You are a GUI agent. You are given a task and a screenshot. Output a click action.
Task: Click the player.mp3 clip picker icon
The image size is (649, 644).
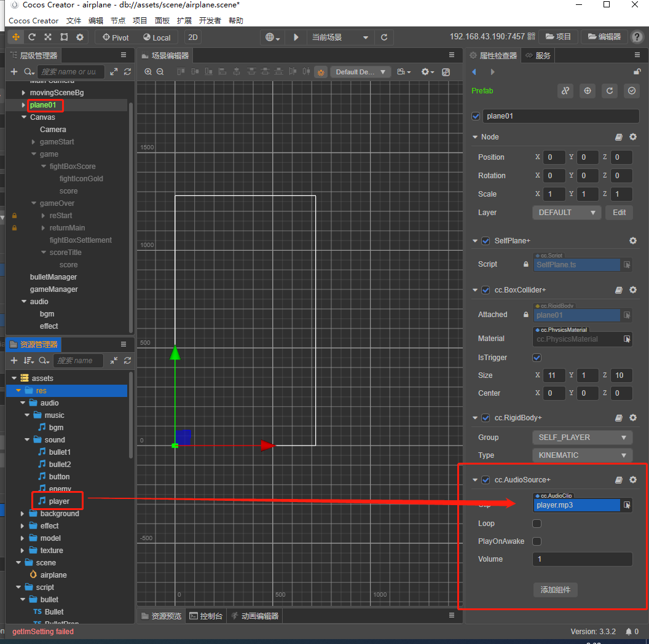click(627, 505)
